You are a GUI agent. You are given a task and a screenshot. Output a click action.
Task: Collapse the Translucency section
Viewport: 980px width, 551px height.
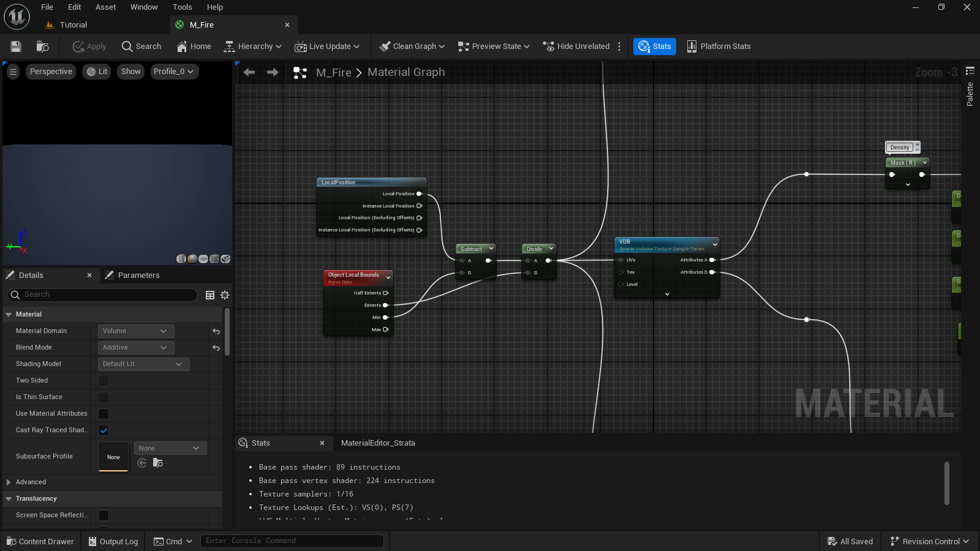click(x=9, y=499)
